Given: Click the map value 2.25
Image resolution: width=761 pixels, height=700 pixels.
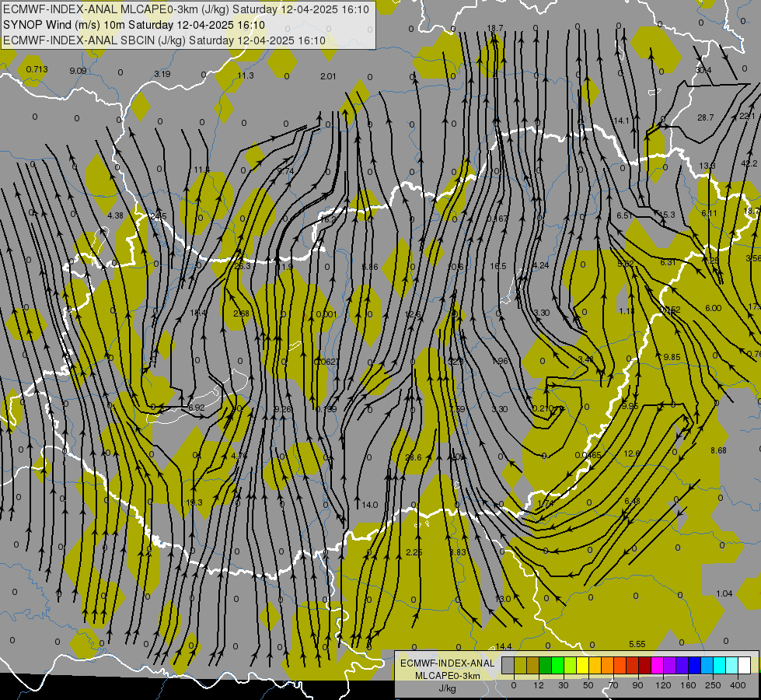Looking at the screenshot, I should click(x=414, y=552).
